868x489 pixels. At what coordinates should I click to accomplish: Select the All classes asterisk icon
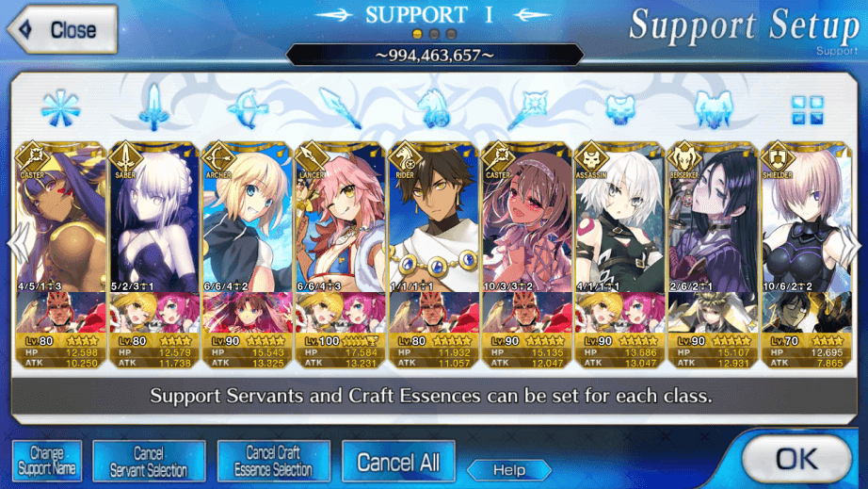pos(60,108)
